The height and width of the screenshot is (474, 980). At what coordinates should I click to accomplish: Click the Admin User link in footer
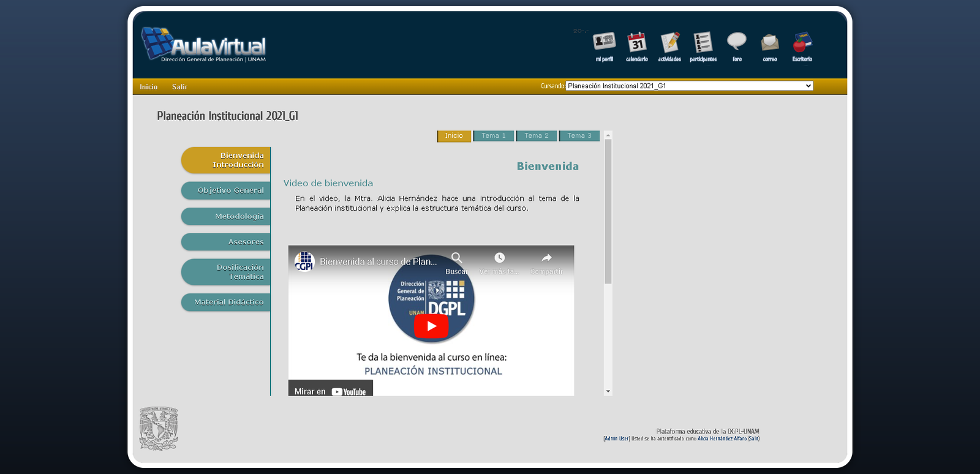tap(616, 438)
